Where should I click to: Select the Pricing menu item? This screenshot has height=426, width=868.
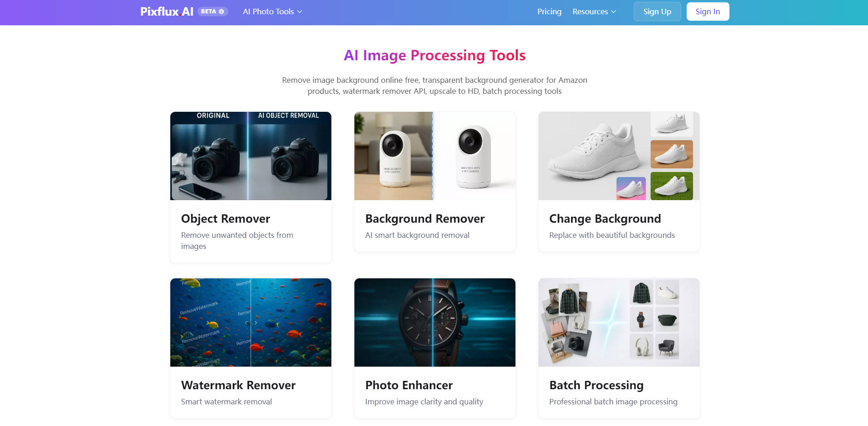click(549, 12)
